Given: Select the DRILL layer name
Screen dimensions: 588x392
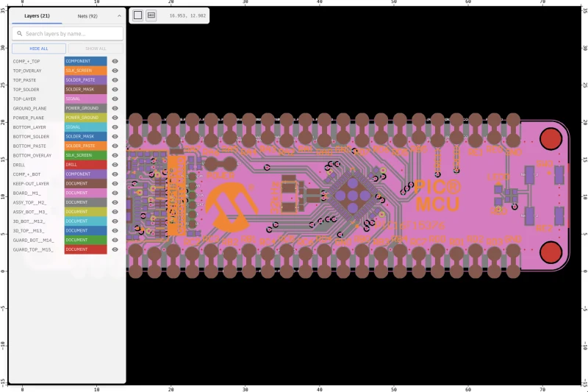Looking at the screenshot, I should [x=19, y=165].
